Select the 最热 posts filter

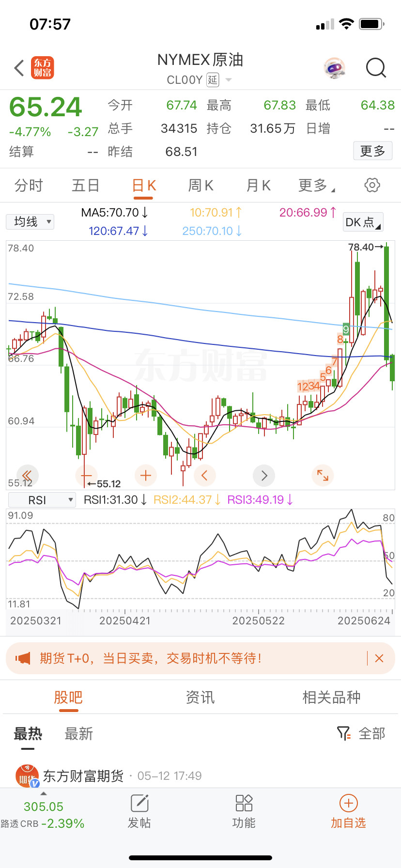(x=28, y=734)
